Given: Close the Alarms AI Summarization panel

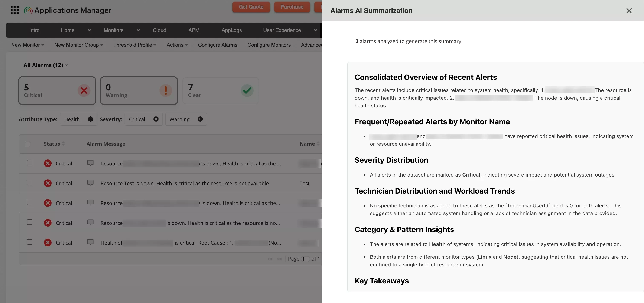Looking at the screenshot, I should click(629, 10).
